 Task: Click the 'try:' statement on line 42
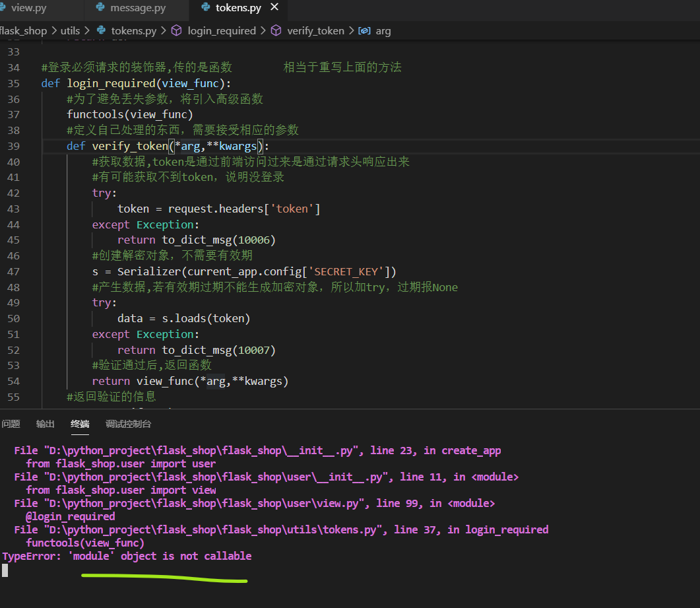104,193
